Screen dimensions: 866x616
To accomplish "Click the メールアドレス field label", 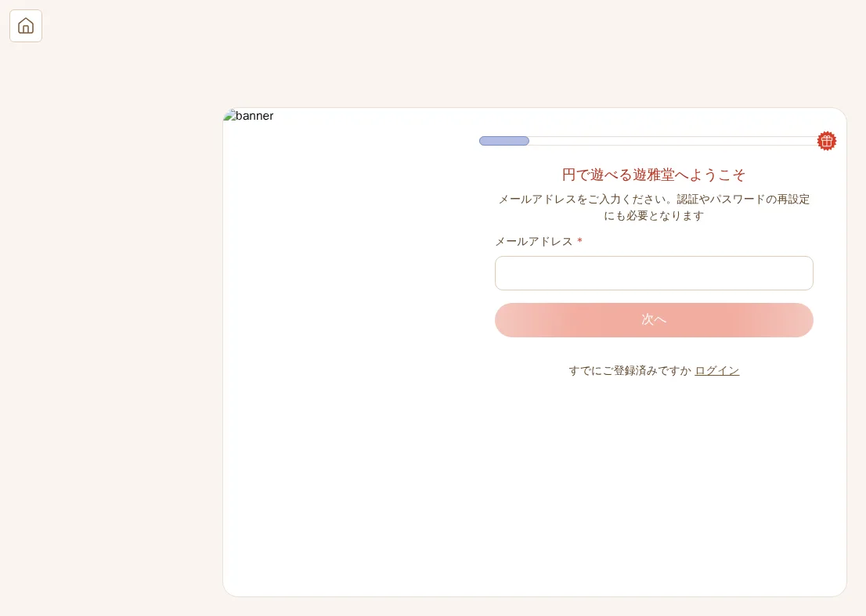I will 533,242.
